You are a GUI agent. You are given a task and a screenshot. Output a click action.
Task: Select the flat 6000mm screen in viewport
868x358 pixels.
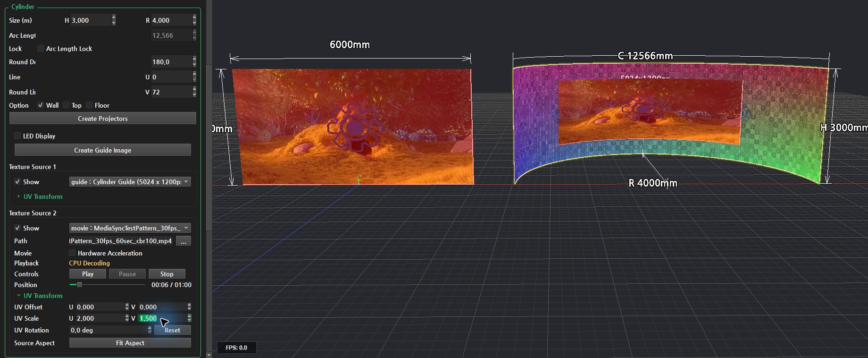(353, 127)
